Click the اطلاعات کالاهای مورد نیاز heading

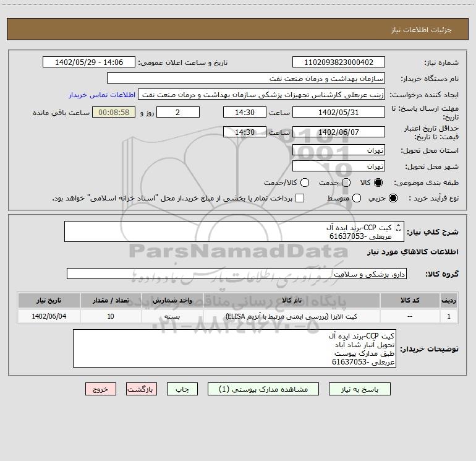point(413,252)
